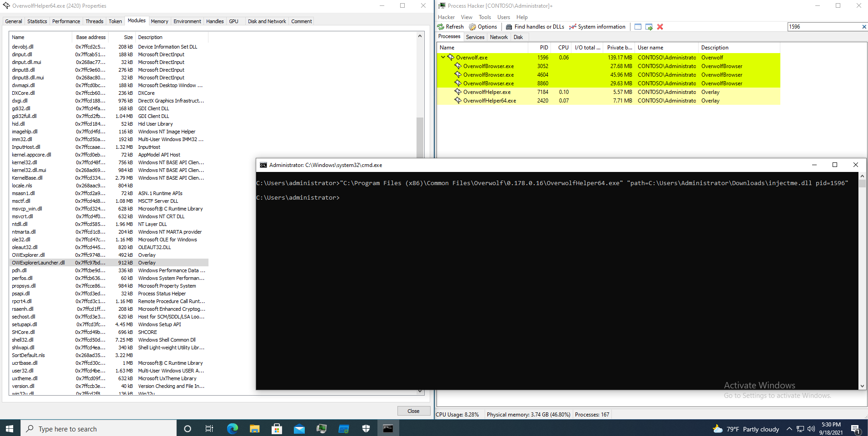Click the find window toolbar icon
The height and width of the screenshot is (436, 868).
(x=638, y=27)
